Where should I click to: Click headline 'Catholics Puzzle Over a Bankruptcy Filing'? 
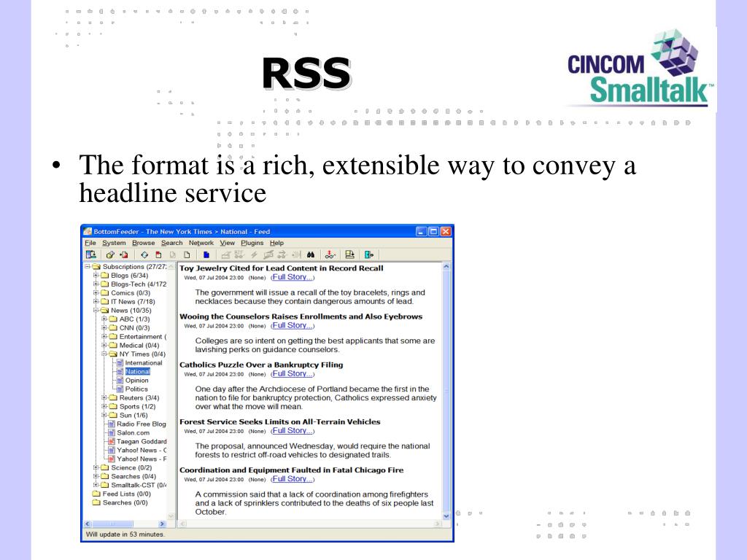261,365
